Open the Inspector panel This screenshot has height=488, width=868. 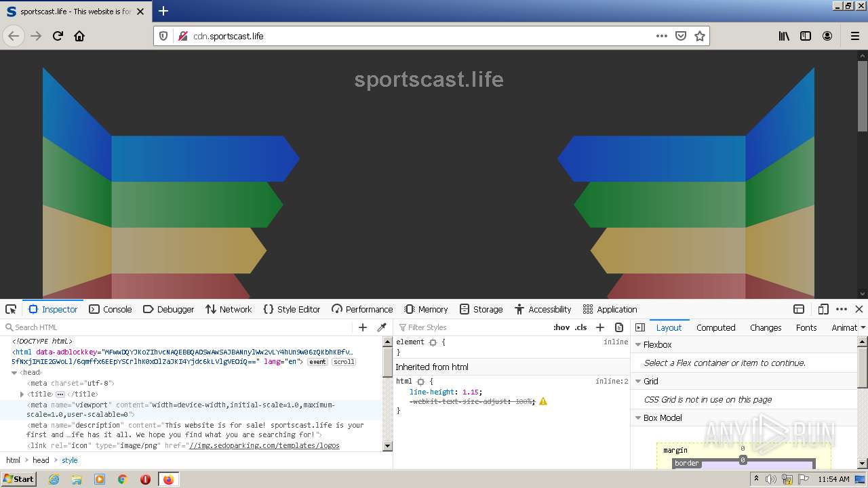pyautogui.click(x=53, y=309)
